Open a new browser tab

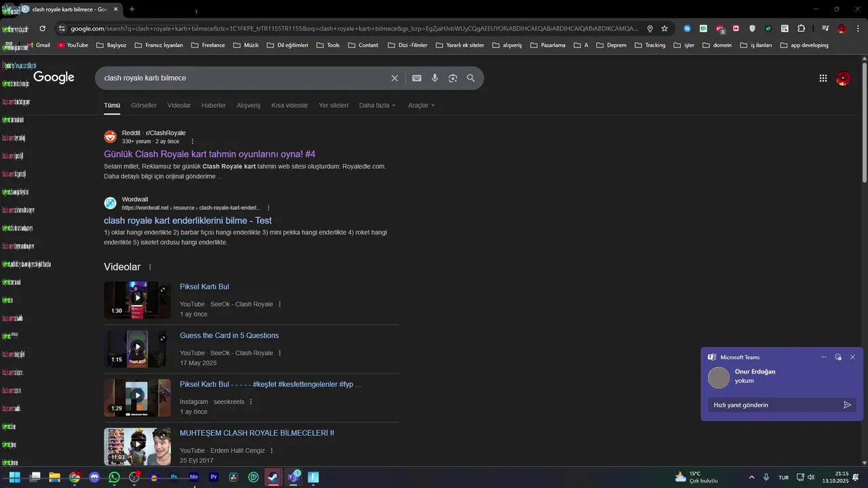(132, 9)
